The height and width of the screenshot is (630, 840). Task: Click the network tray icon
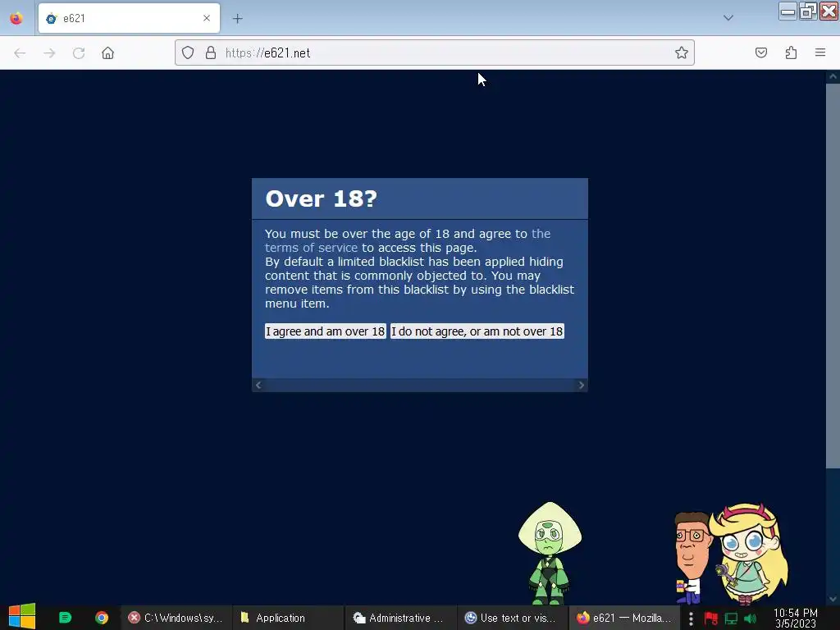(731, 619)
